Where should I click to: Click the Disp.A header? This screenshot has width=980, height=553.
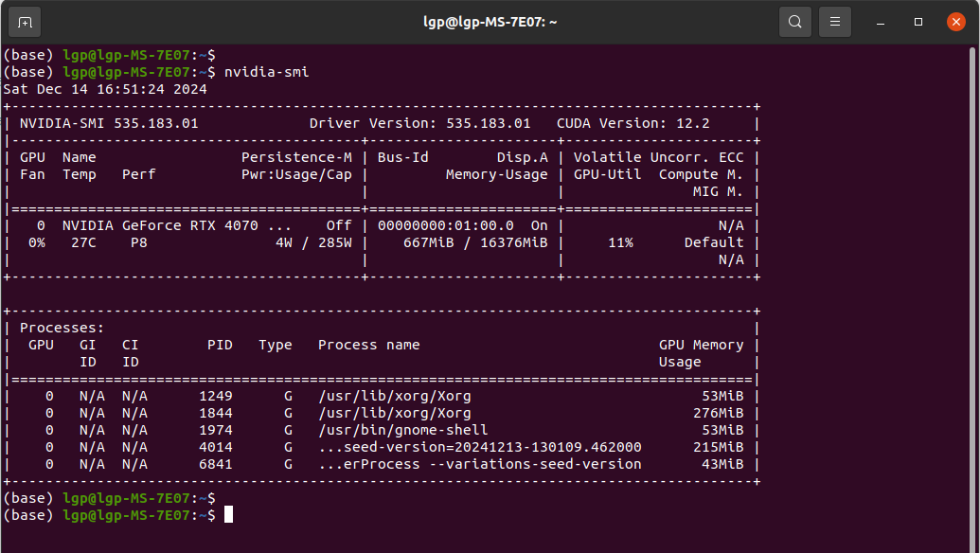coord(523,157)
